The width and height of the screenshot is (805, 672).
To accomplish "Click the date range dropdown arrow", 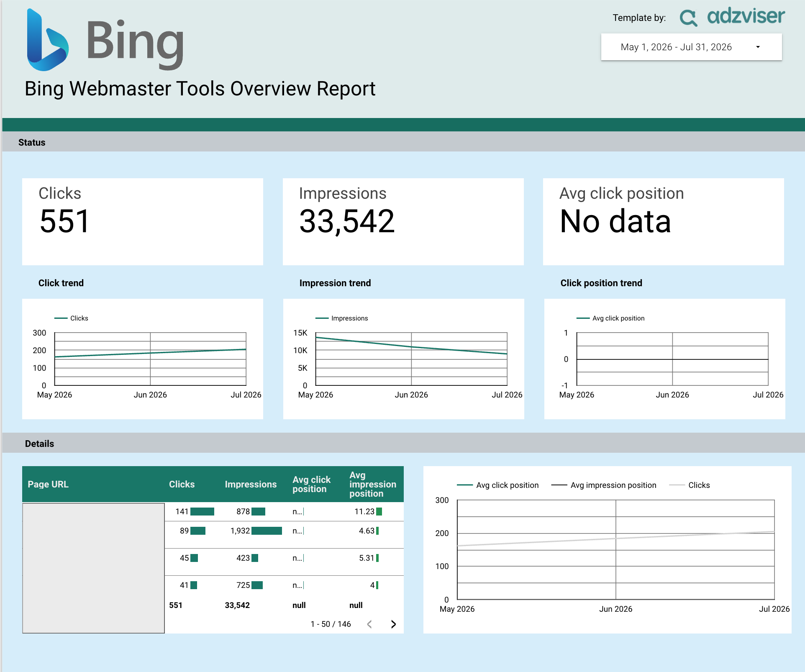I will pyautogui.click(x=758, y=47).
